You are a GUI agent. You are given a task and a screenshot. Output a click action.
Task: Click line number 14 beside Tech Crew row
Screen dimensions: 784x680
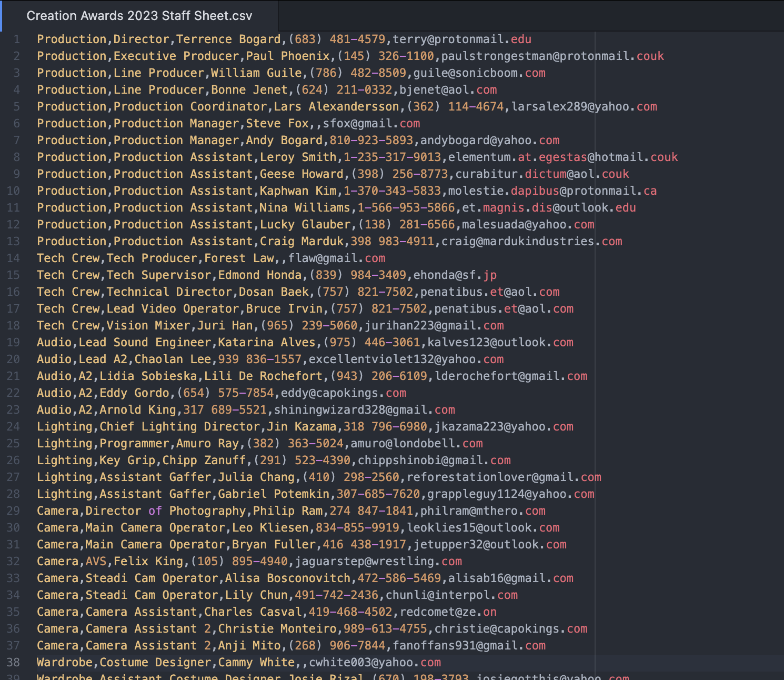pyautogui.click(x=14, y=258)
